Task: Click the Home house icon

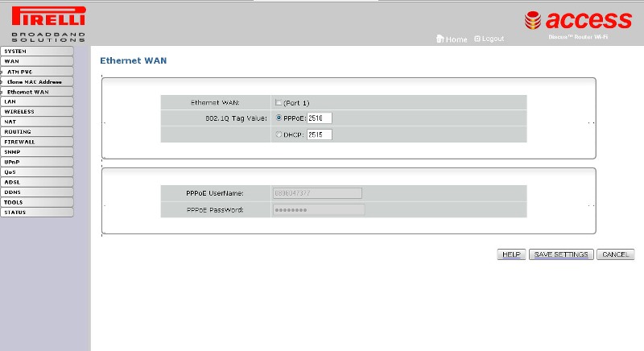Action: point(440,39)
